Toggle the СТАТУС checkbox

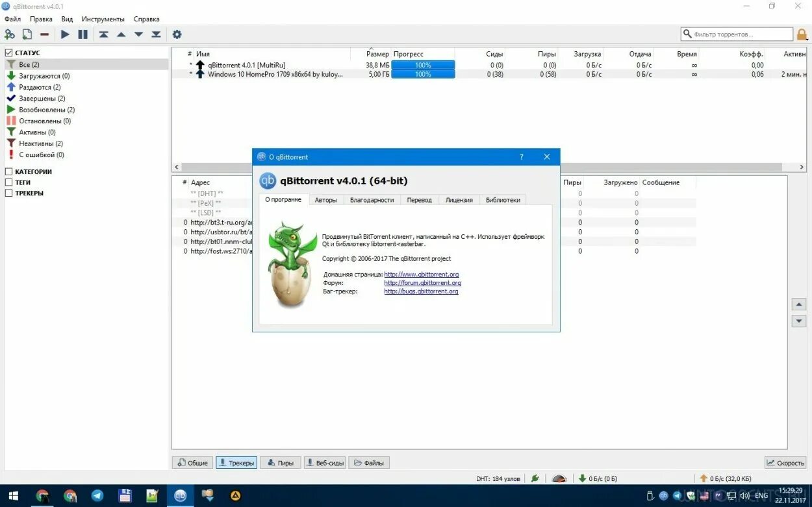pyautogui.click(x=8, y=53)
